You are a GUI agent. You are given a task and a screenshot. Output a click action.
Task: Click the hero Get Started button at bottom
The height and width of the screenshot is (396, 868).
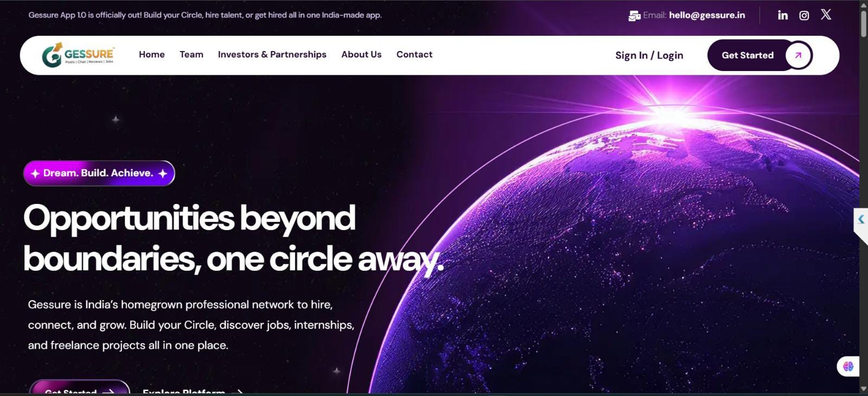point(79,388)
